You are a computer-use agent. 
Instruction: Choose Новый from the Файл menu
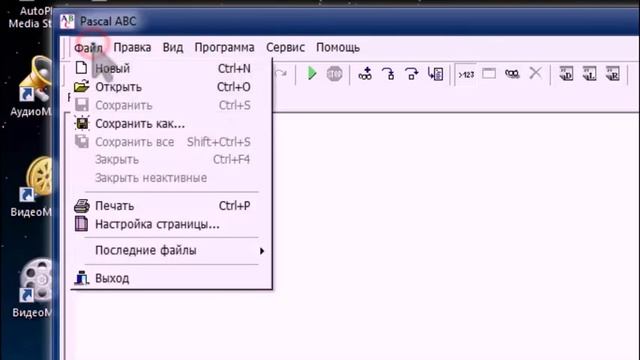[x=171, y=68]
